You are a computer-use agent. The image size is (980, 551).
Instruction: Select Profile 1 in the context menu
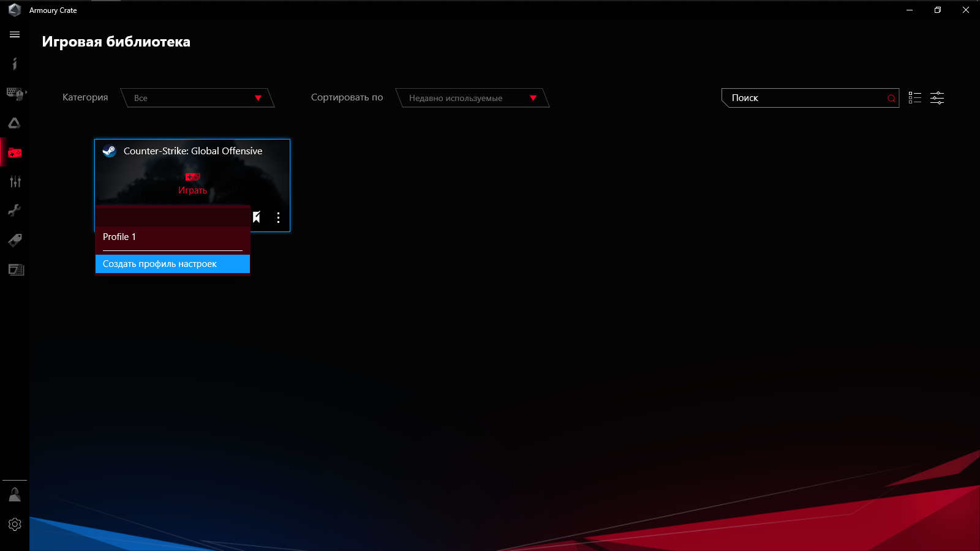pos(119,237)
